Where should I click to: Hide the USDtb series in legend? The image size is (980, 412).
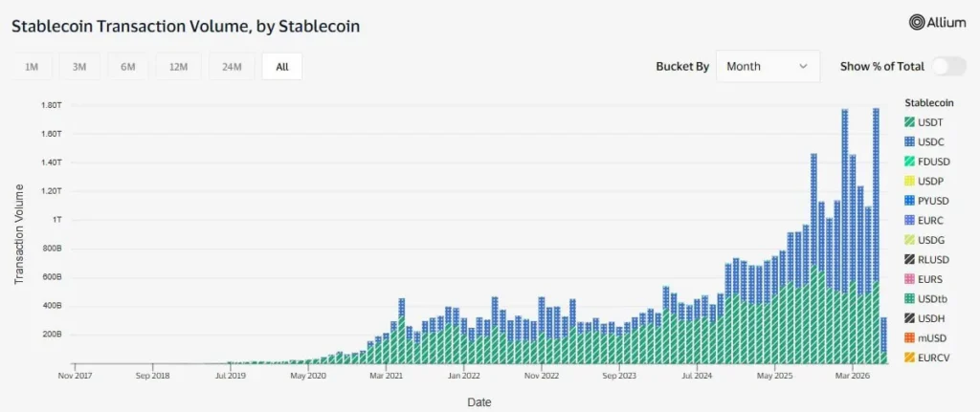click(926, 299)
